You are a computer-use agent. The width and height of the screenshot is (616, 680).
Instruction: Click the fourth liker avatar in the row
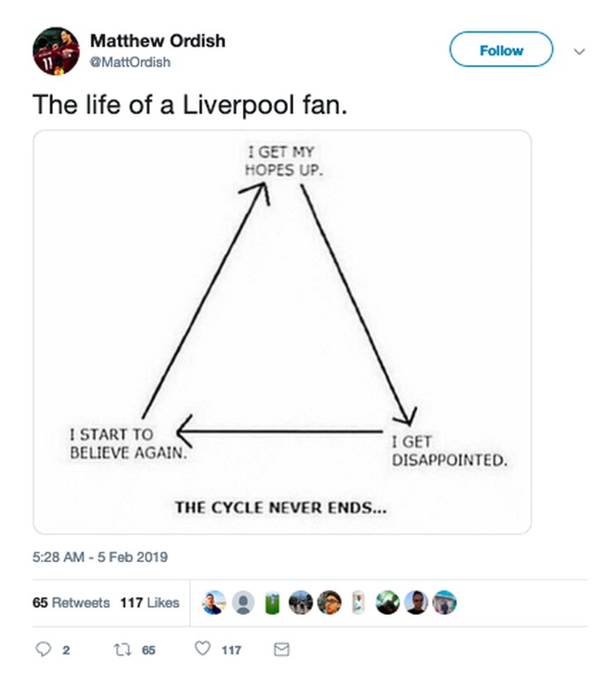300,603
